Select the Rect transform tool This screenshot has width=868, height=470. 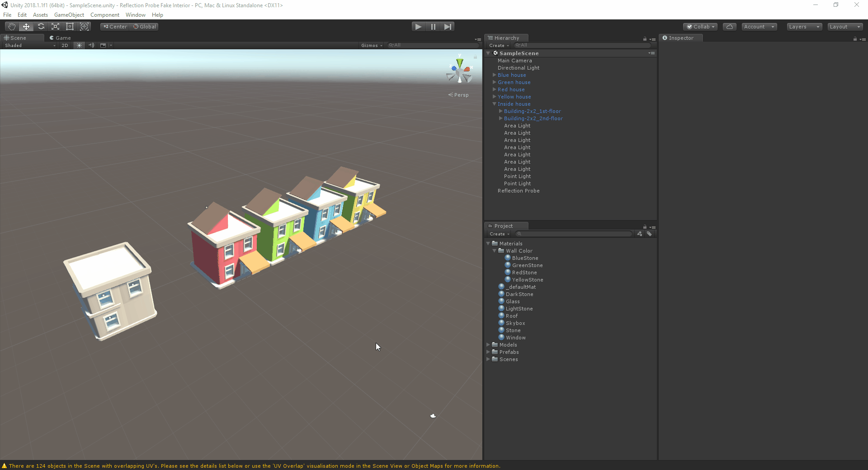[70, 27]
